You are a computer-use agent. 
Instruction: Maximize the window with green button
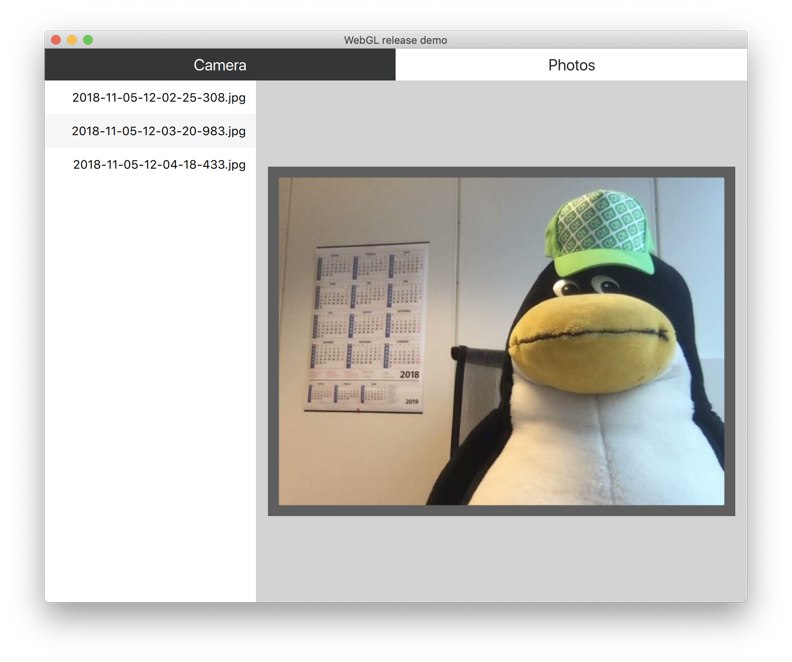point(88,40)
